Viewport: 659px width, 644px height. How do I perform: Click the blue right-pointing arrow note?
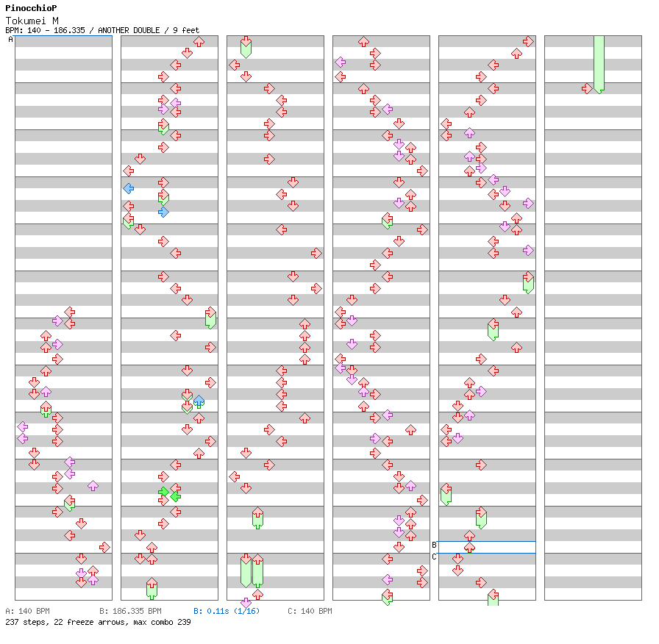coord(163,212)
